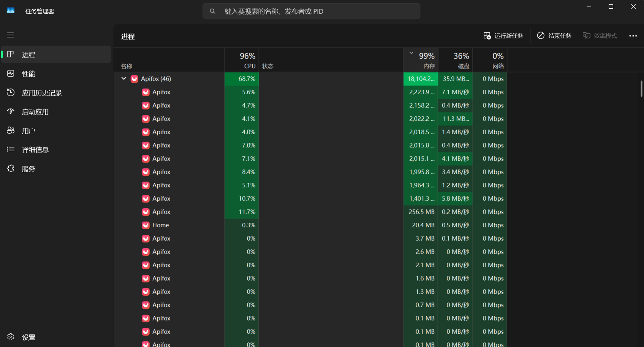Click the memory column sort arrow
The height and width of the screenshot is (347, 644).
click(x=411, y=53)
